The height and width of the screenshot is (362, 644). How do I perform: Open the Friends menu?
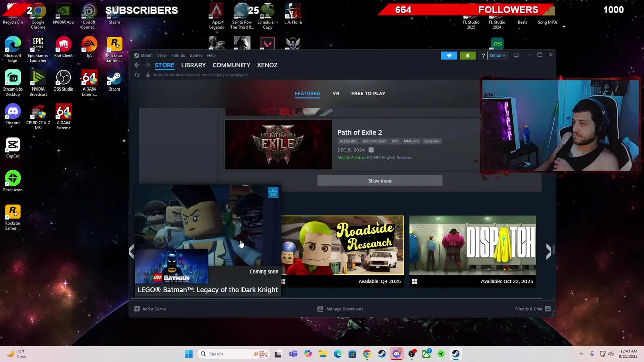click(178, 55)
